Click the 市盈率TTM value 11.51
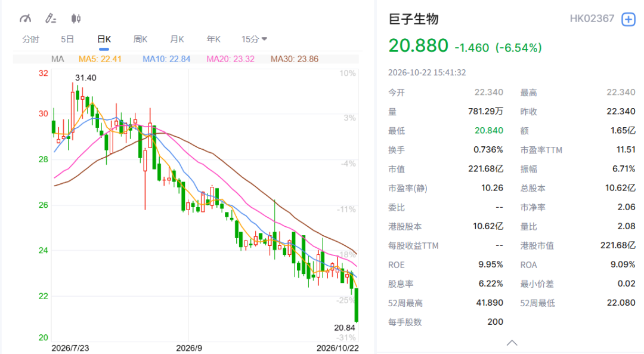The height and width of the screenshot is (354, 644). click(x=626, y=150)
